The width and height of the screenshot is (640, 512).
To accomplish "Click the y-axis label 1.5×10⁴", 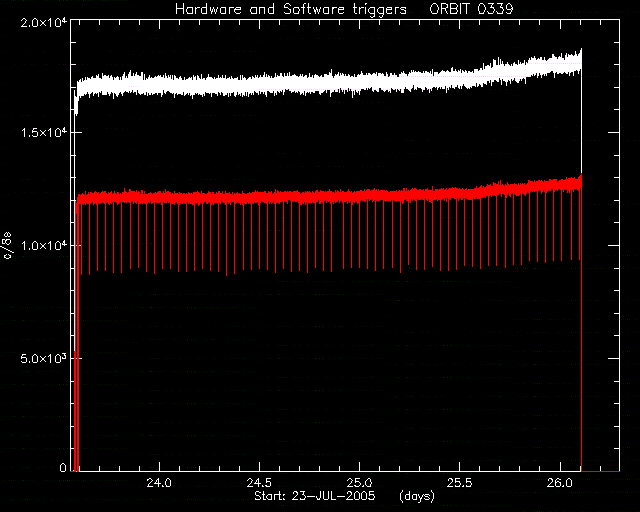I will coord(44,133).
